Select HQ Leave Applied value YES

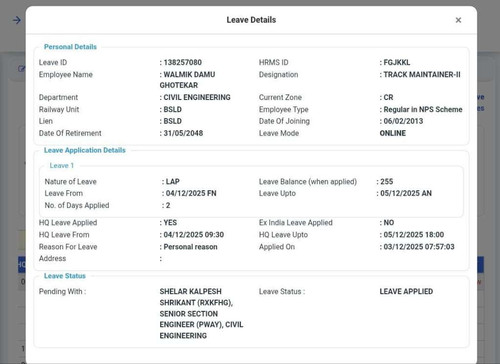click(x=170, y=223)
